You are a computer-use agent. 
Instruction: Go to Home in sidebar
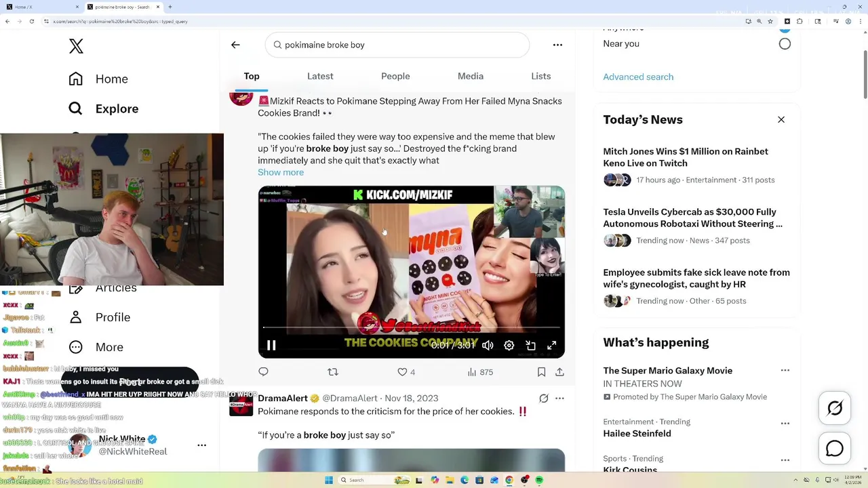98,79
